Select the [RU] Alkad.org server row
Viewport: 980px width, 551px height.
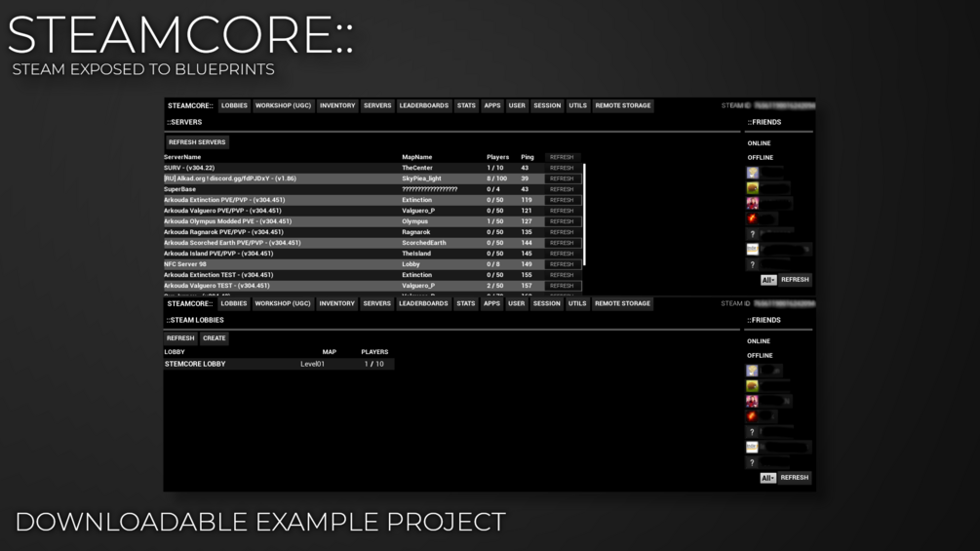372,178
